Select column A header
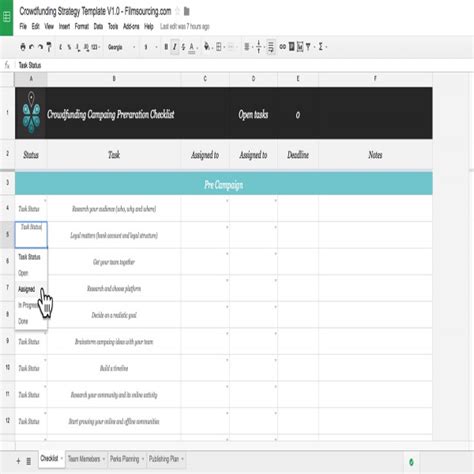 (x=31, y=79)
